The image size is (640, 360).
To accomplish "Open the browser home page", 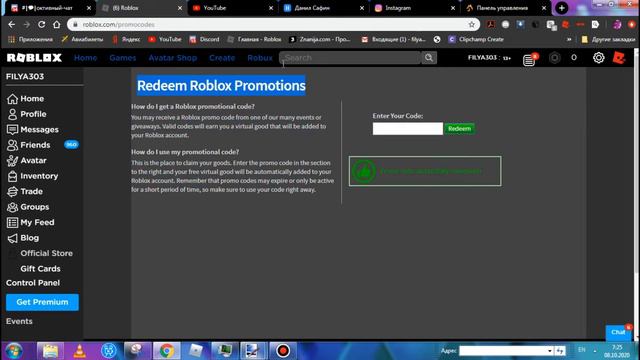I will point(57,24).
